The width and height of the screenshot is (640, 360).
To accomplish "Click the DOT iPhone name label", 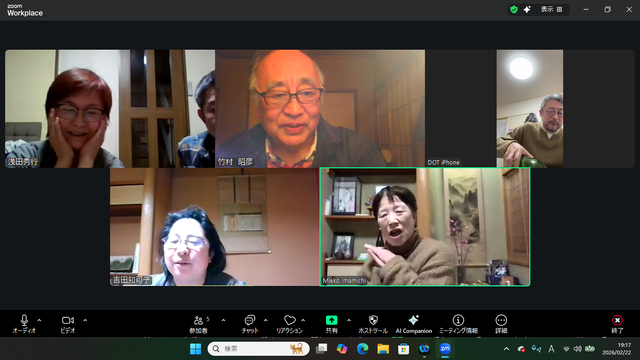I will click(444, 162).
